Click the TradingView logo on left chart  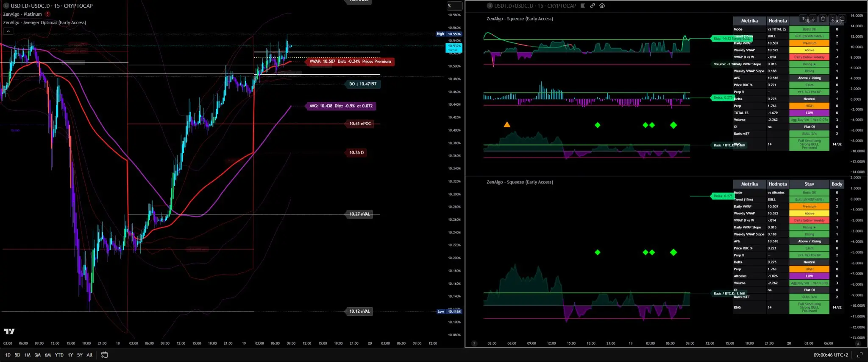(9, 331)
